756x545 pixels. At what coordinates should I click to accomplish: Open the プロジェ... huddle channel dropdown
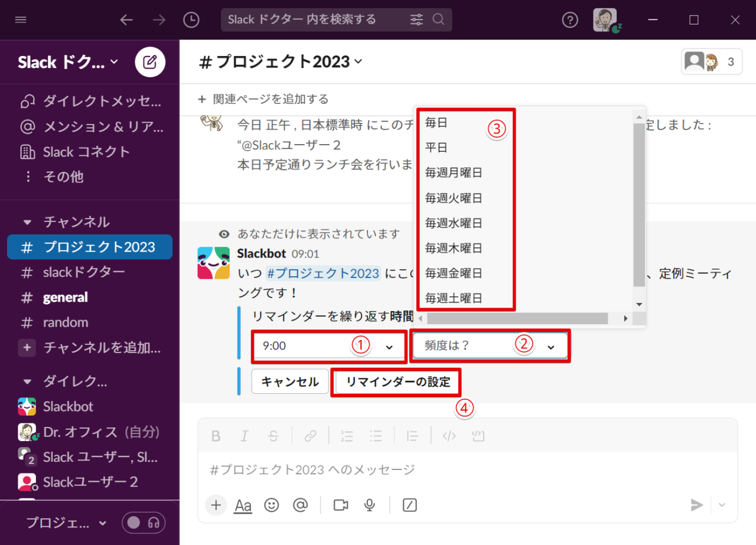66,523
